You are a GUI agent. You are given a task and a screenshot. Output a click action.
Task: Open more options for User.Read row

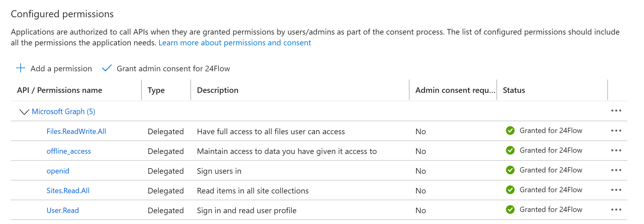[x=616, y=210]
